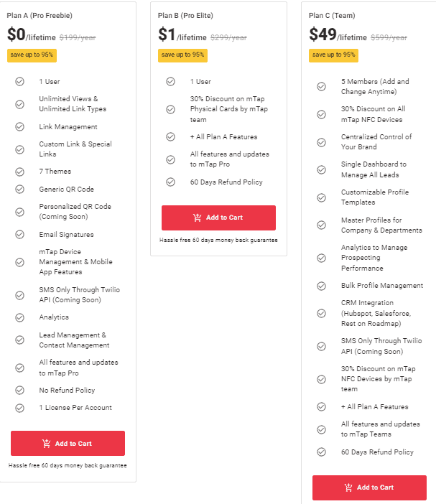
Task: Click check icon beside Bulk Profile Management
Action: tap(322, 286)
